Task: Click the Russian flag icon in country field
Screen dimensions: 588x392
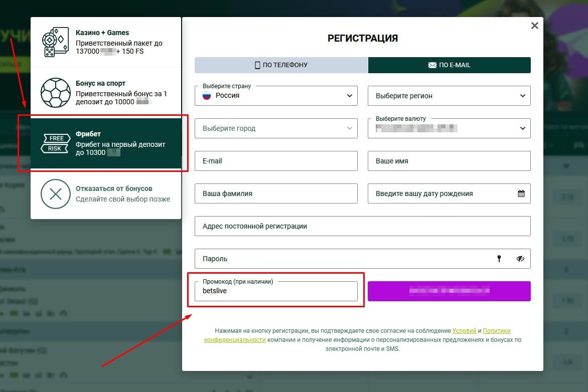Action: pos(207,96)
